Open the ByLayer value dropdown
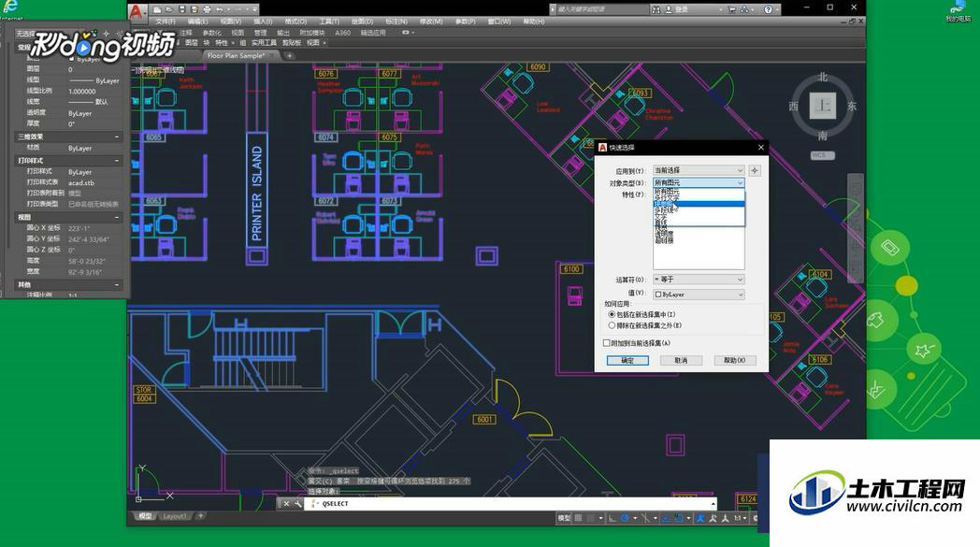The image size is (980, 547). [x=699, y=295]
